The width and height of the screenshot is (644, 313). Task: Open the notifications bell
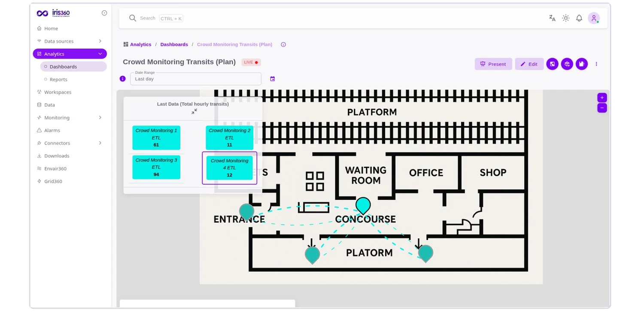click(x=579, y=18)
